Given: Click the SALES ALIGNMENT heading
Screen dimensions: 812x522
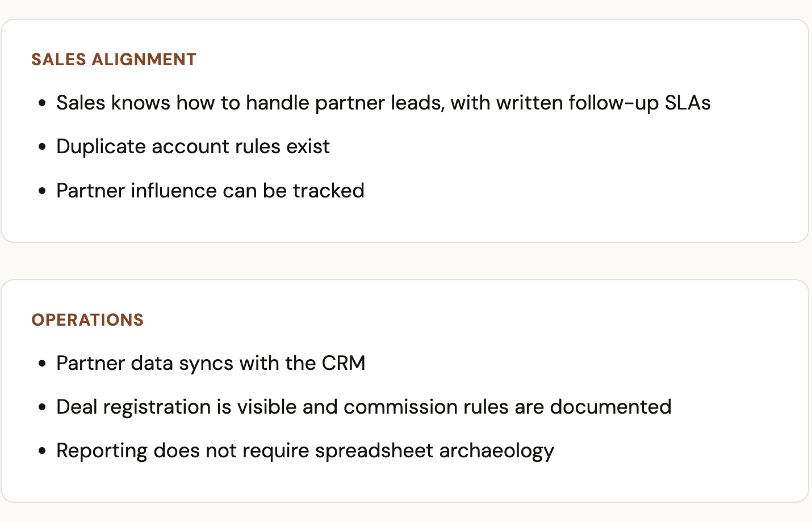Looking at the screenshot, I should (x=114, y=60).
